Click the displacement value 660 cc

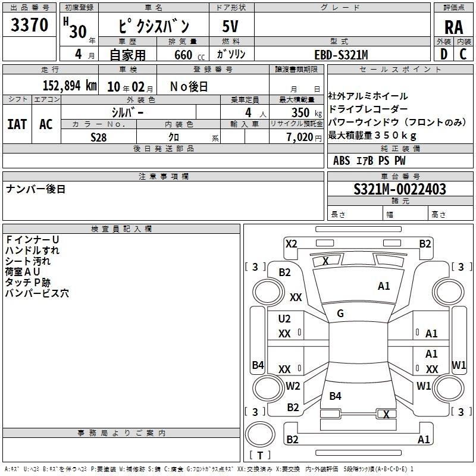point(189,55)
